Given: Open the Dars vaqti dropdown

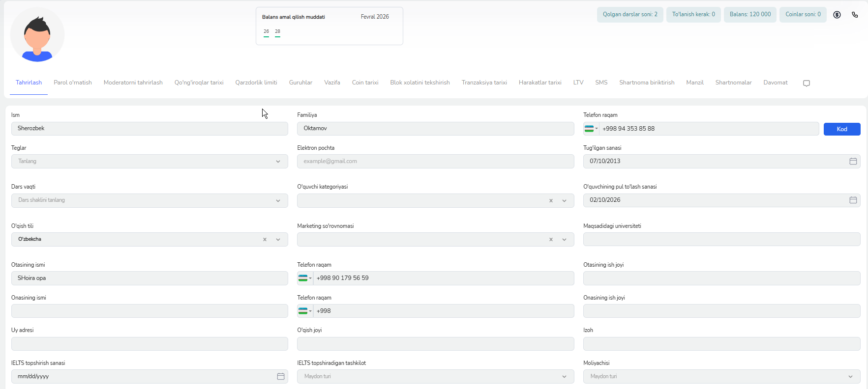Looking at the screenshot, I should tap(278, 200).
